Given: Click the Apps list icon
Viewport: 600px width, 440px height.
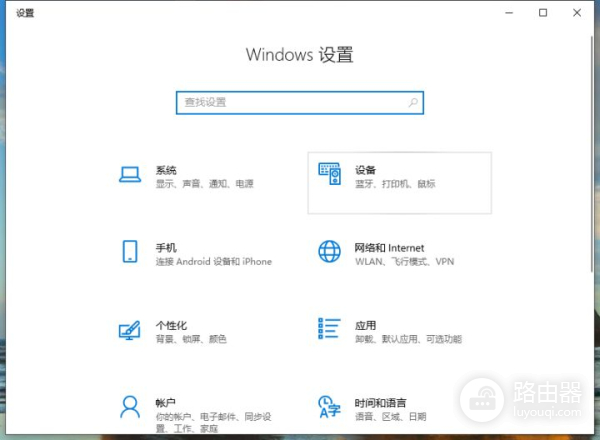Looking at the screenshot, I should tap(329, 329).
